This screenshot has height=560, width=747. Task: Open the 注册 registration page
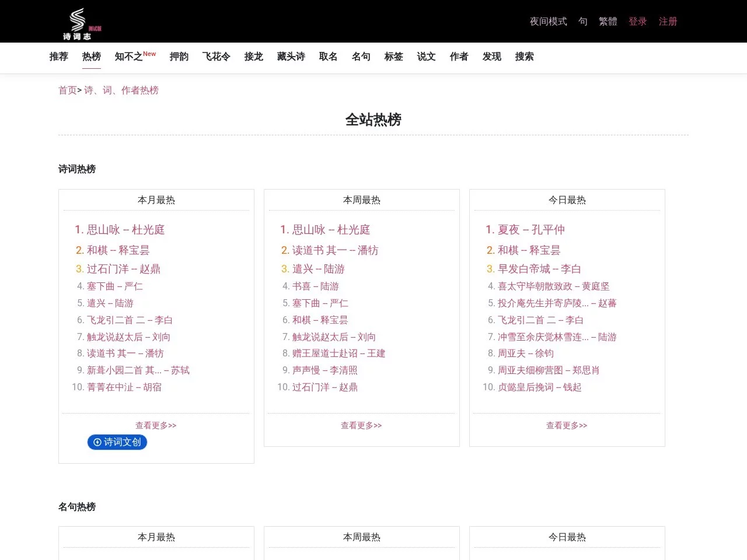(668, 22)
